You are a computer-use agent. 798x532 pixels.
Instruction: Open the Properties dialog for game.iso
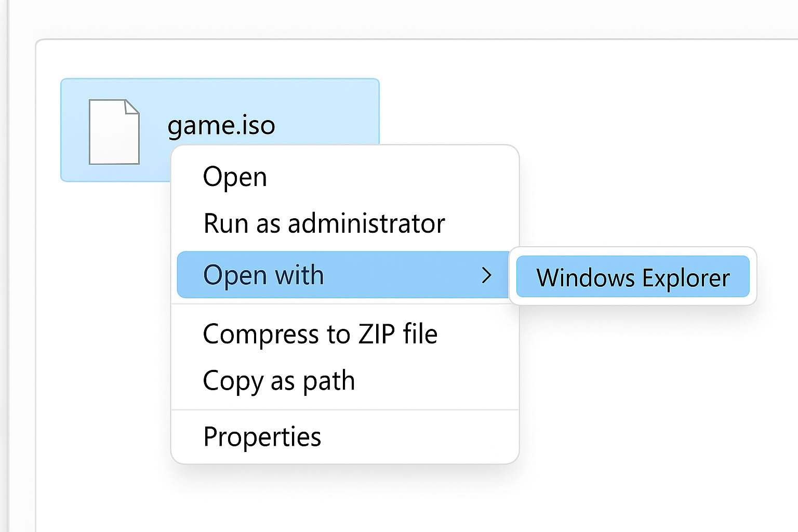262,436
